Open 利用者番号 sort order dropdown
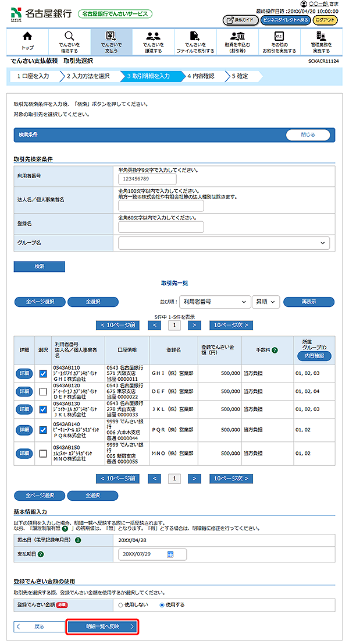The height and width of the screenshot is (644, 349). (213, 302)
